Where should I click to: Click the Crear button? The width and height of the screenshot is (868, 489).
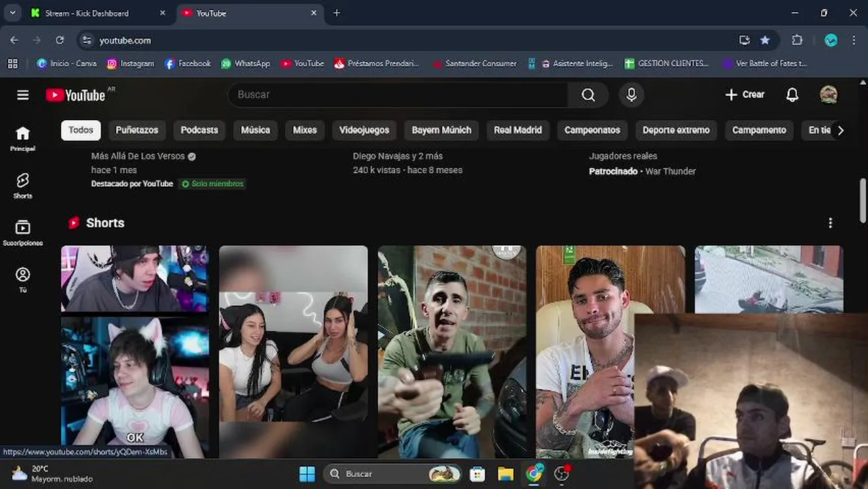tap(744, 95)
